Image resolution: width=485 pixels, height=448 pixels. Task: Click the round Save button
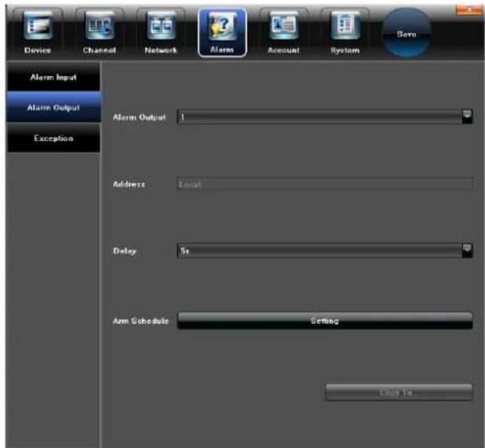(x=406, y=33)
